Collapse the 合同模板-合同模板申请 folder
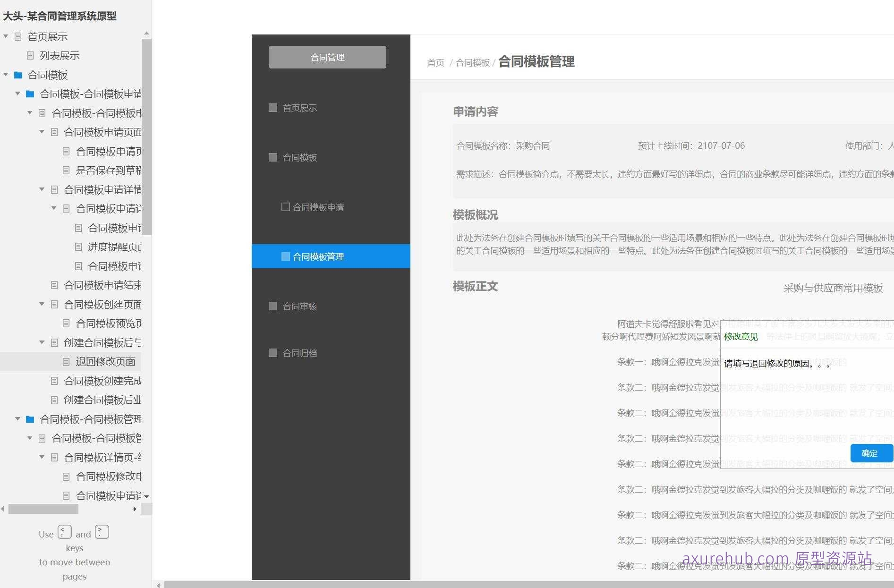The height and width of the screenshot is (588, 894). click(x=17, y=94)
